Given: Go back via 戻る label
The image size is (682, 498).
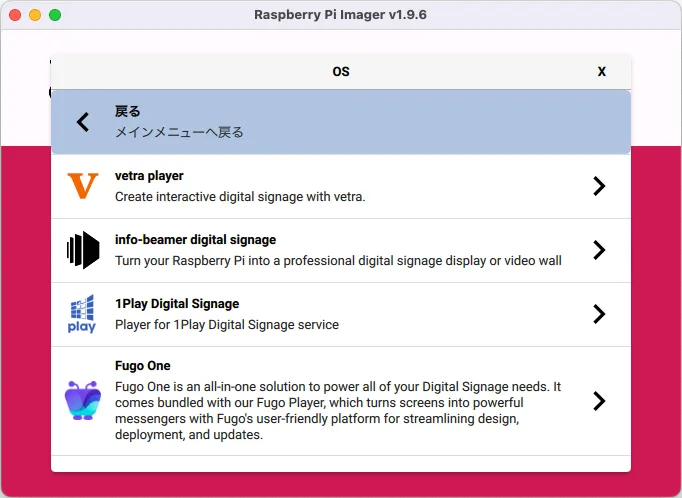Looking at the screenshot, I should [127, 111].
